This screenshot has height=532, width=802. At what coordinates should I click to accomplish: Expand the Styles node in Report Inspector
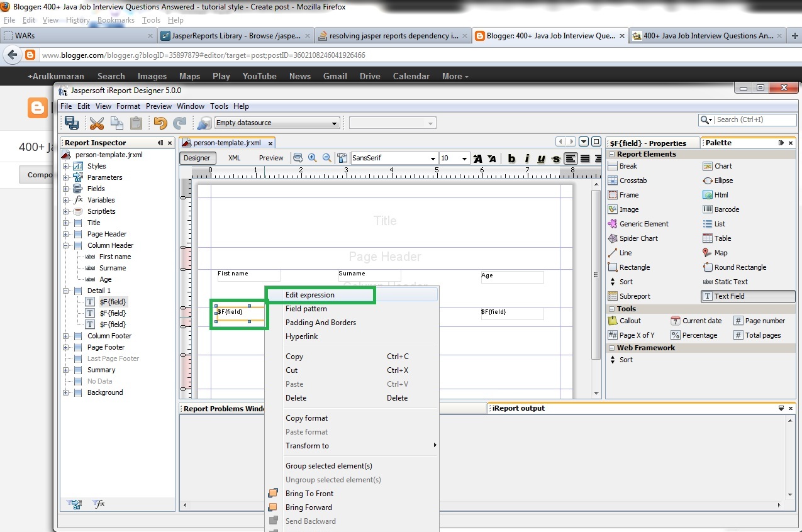click(66, 166)
